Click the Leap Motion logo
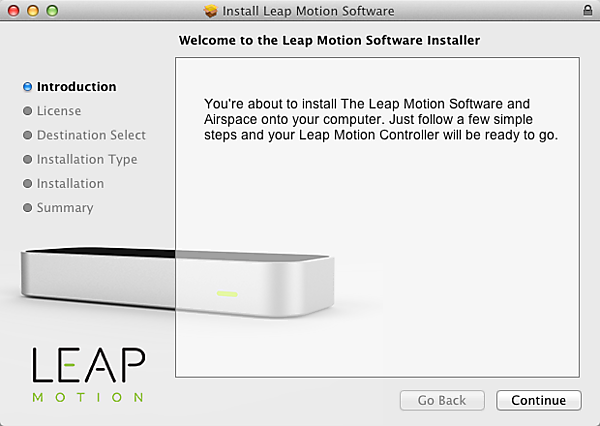 coord(88,375)
